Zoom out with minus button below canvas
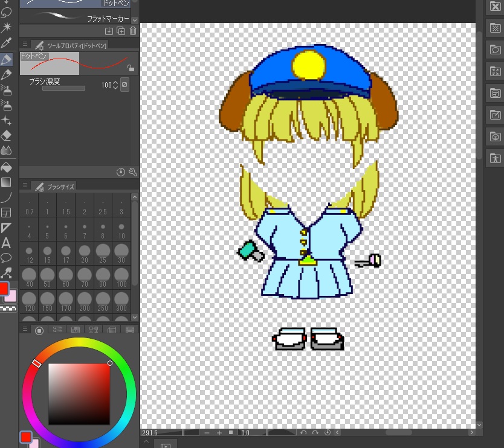 [207, 433]
